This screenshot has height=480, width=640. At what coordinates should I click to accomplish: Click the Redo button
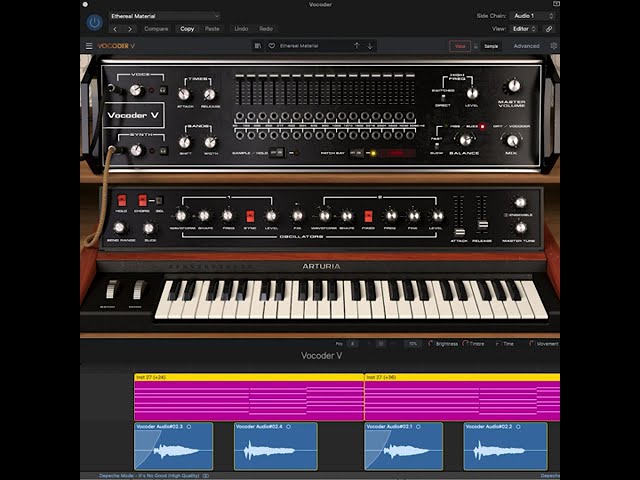tap(266, 29)
